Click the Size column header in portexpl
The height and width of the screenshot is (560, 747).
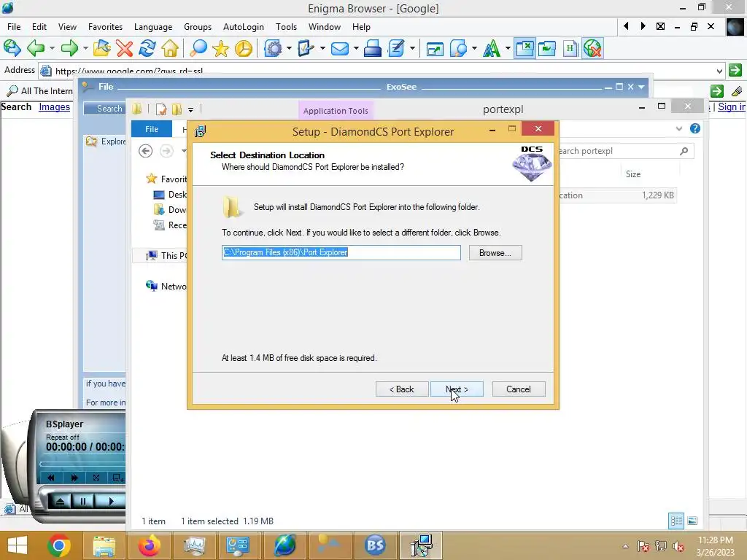[632, 174]
